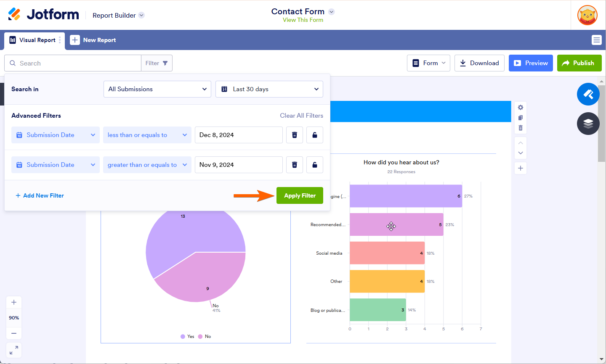Click the top purple search engine bar

tap(406, 196)
